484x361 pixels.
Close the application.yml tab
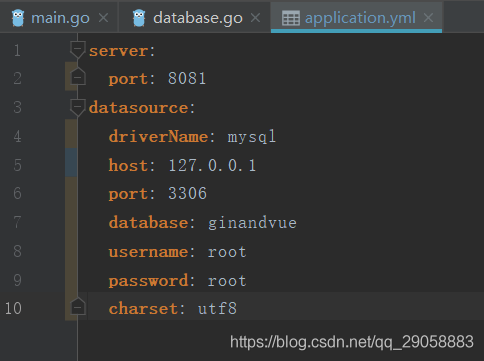428,18
